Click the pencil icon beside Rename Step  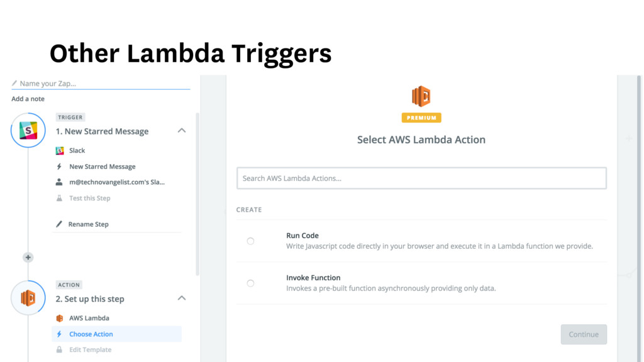59,224
